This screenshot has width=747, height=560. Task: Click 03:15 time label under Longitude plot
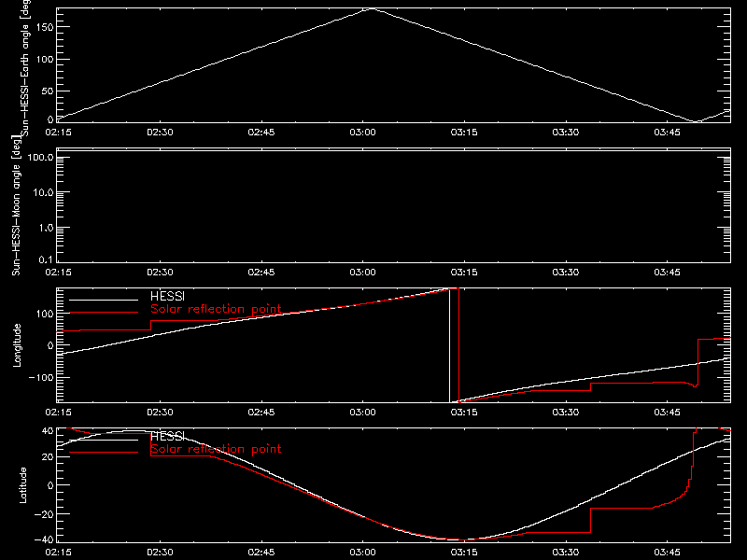[x=464, y=412]
